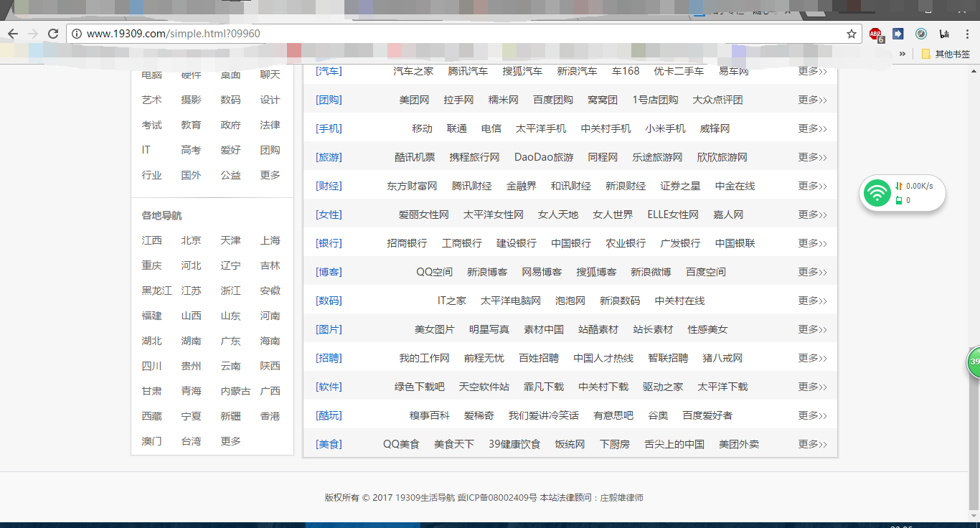Open the 摄影 sidebar category
980x528 pixels.
point(192,100)
